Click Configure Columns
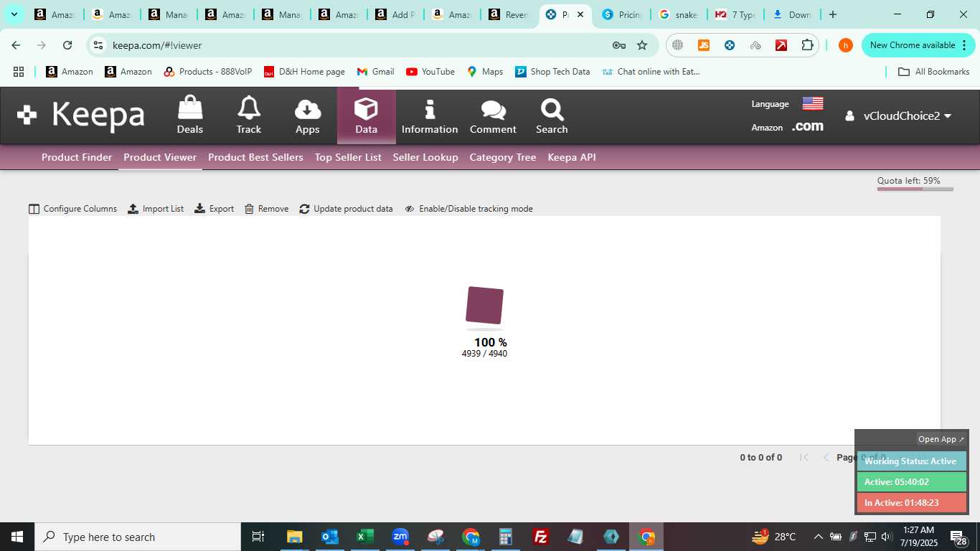Image resolution: width=980 pixels, height=551 pixels. click(x=72, y=209)
